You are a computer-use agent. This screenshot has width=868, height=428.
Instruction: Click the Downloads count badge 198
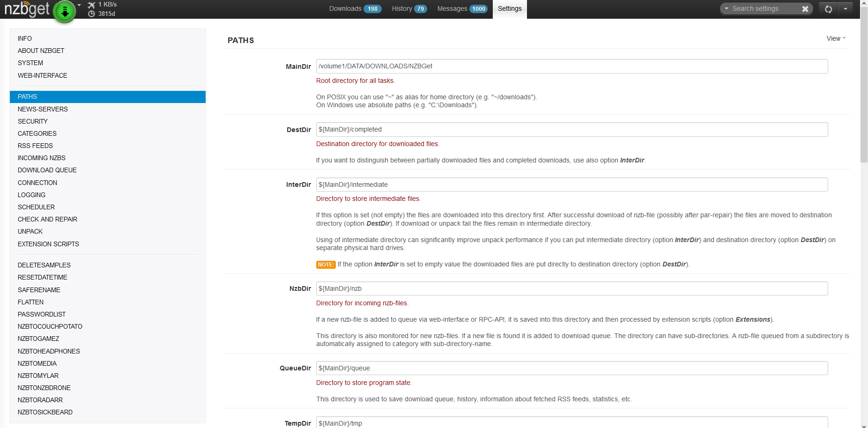(373, 9)
